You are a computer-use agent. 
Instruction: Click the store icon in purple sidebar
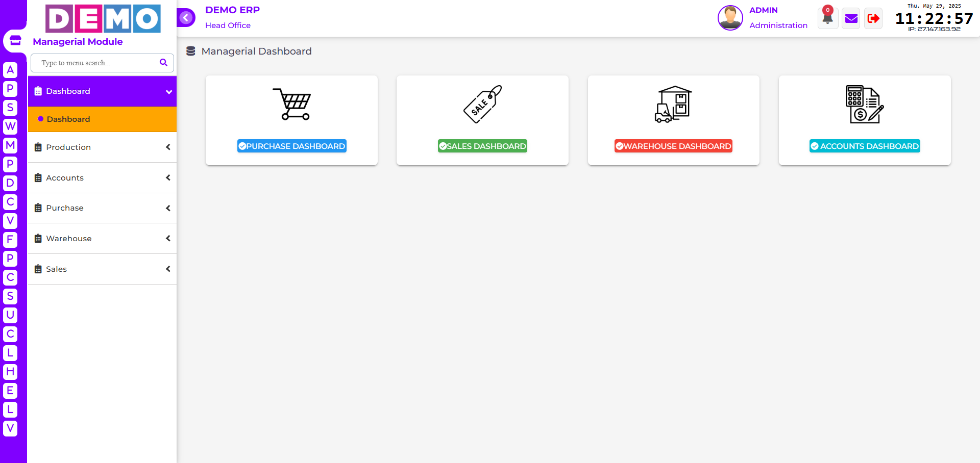tap(15, 41)
